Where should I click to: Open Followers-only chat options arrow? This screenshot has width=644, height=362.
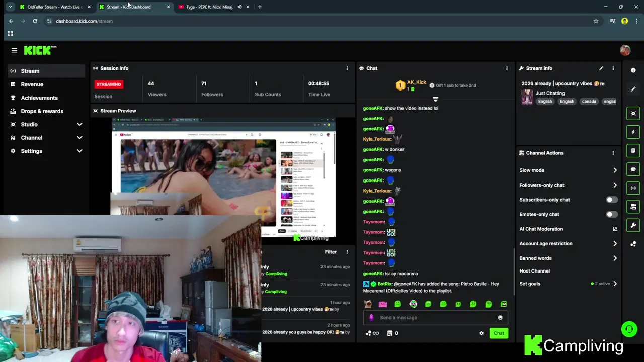[615, 185]
